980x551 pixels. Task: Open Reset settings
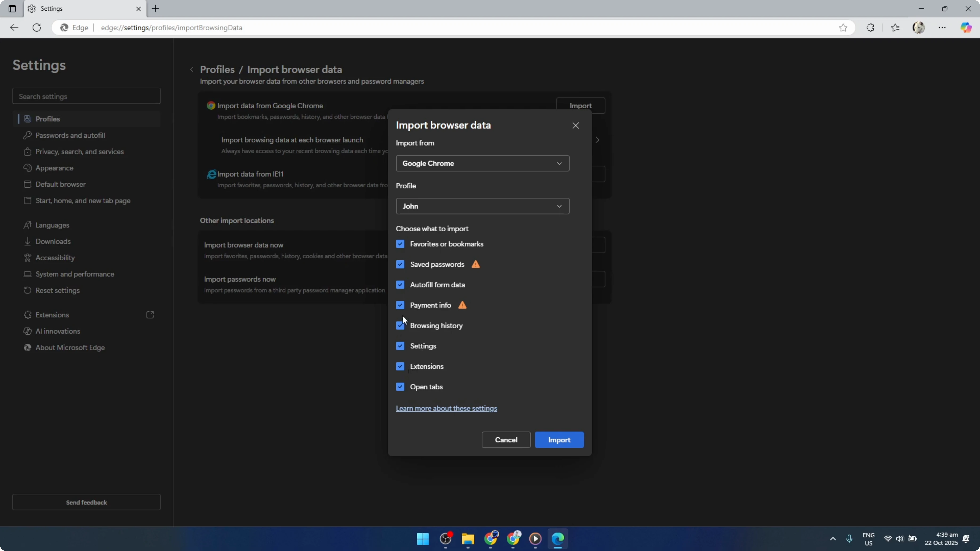click(x=86, y=290)
